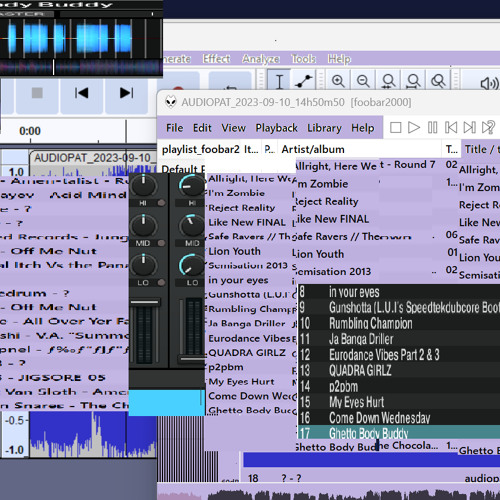The image size is (500, 500).
Task: Click the Artist/album column header
Action: pyautogui.click(x=360, y=149)
